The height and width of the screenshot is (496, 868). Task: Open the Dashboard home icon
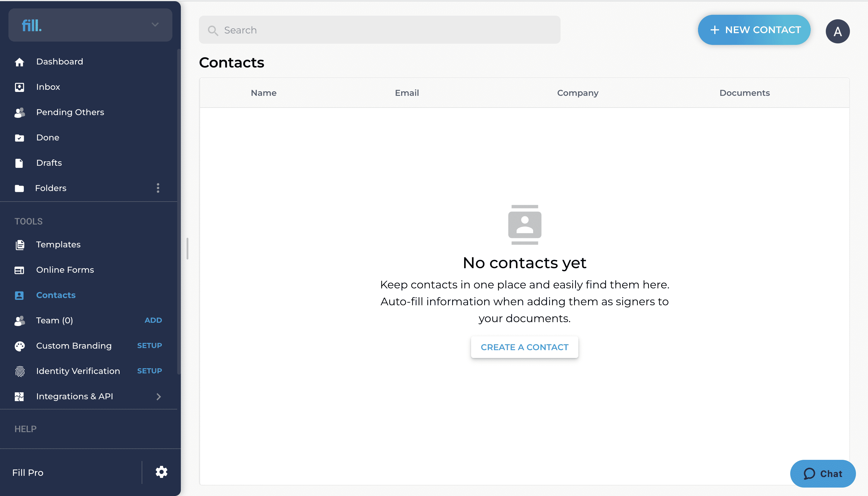pyautogui.click(x=19, y=62)
